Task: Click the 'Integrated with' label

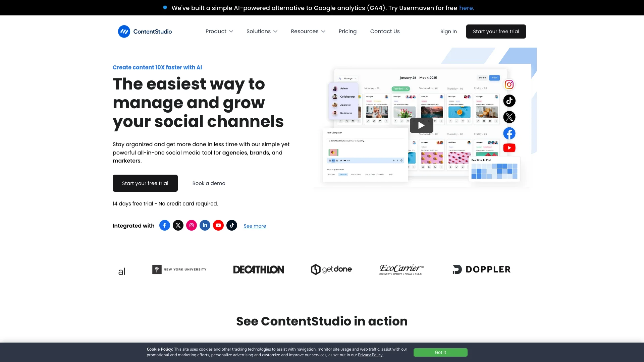Action: click(x=133, y=226)
